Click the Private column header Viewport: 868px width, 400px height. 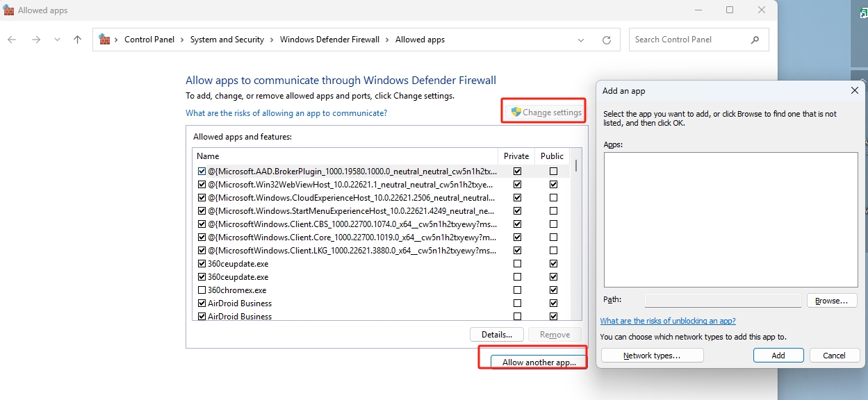[516, 156]
